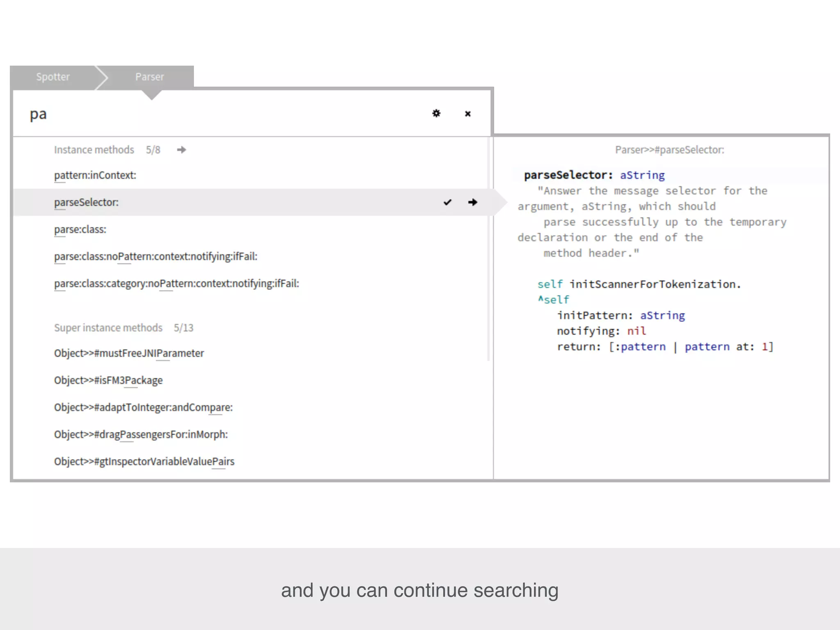This screenshot has height=630, width=840.
Task: Click the Super instance methods header
Action: (108, 328)
